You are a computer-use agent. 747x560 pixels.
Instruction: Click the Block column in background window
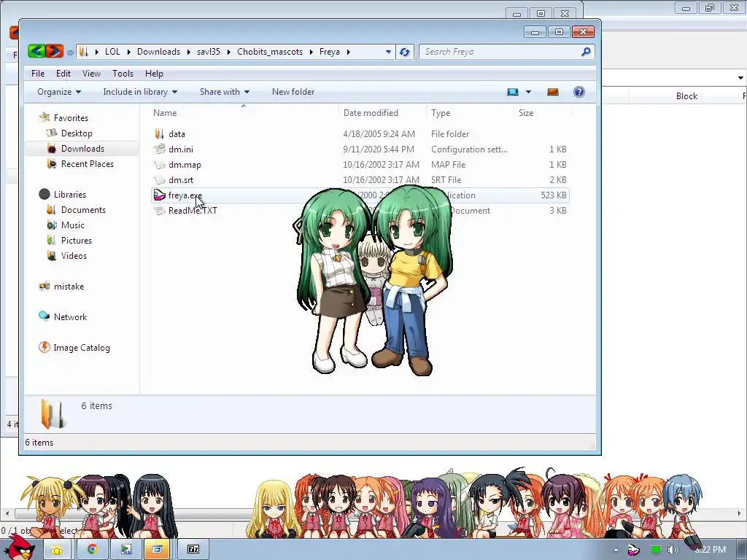pyautogui.click(x=686, y=96)
